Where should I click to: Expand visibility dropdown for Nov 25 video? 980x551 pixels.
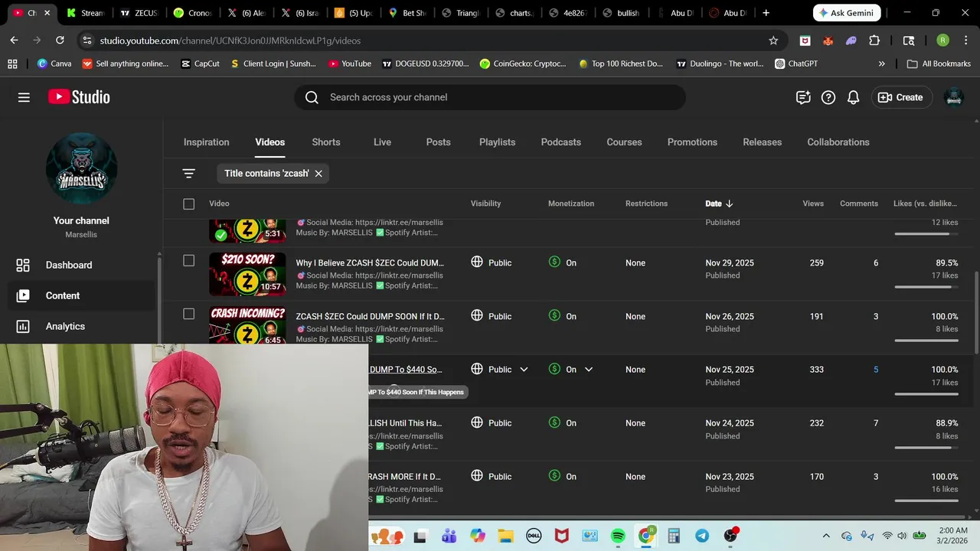pos(524,370)
